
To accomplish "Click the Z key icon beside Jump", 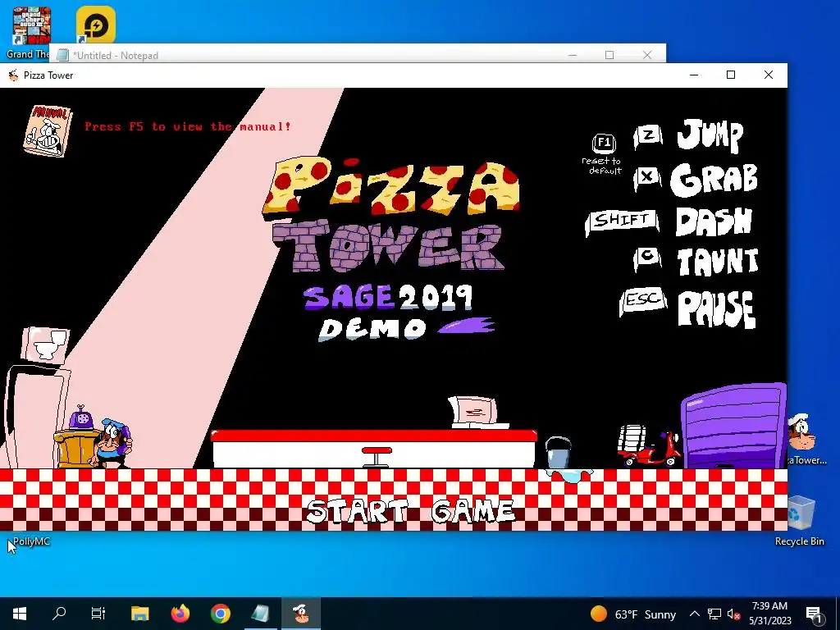I will pos(648,137).
